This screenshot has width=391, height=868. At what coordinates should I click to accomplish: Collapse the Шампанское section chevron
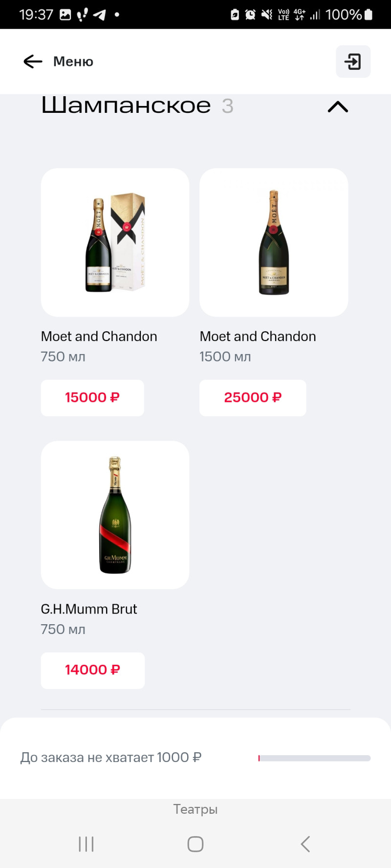(338, 106)
